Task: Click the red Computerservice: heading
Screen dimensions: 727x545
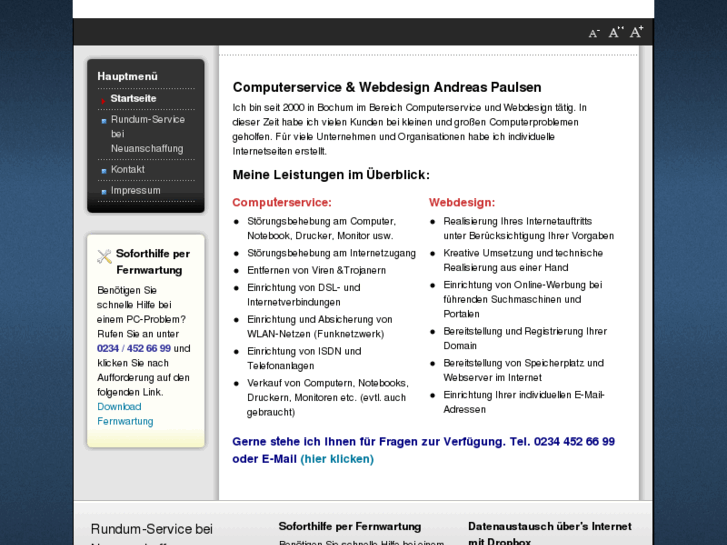Action: click(x=282, y=202)
